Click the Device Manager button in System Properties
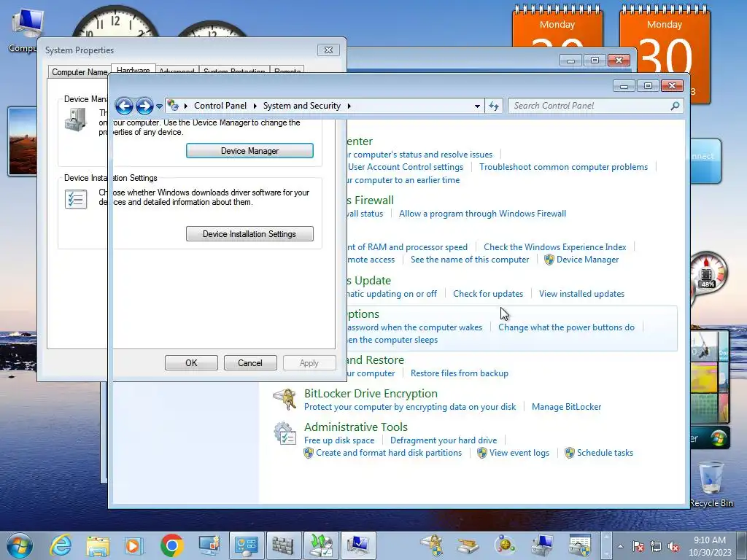Viewport: 747px width, 560px height. pyautogui.click(x=249, y=150)
